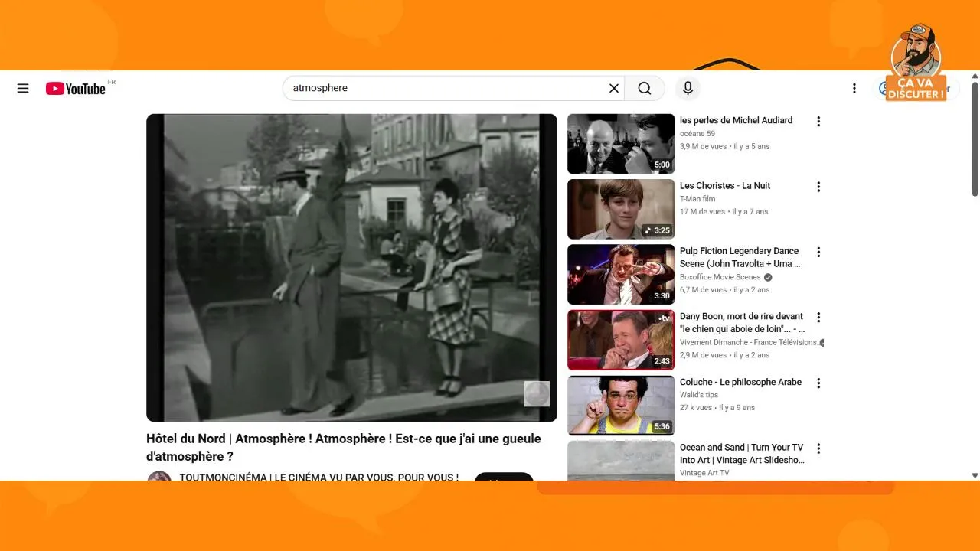Click the main Hôtel du Nord video player
The image size is (980, 551).
click(351, 268)
